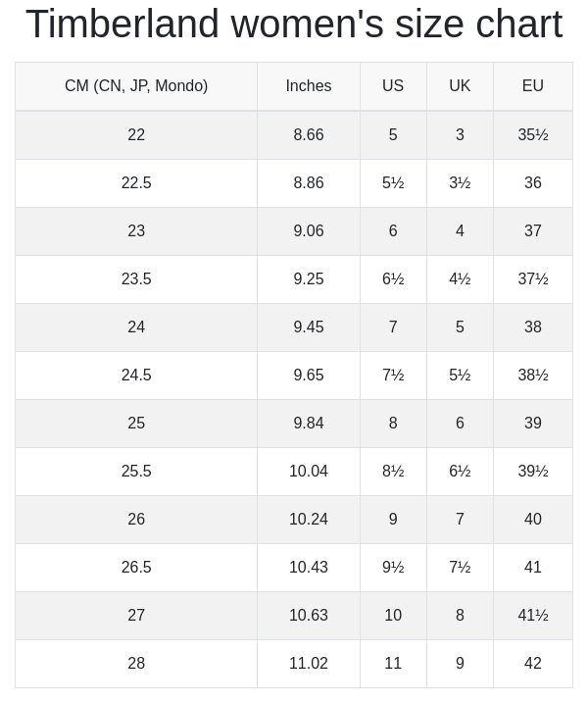Click the 'EU' column header
This screenshot has height=703, width=588.
click(x=533, y=86)
